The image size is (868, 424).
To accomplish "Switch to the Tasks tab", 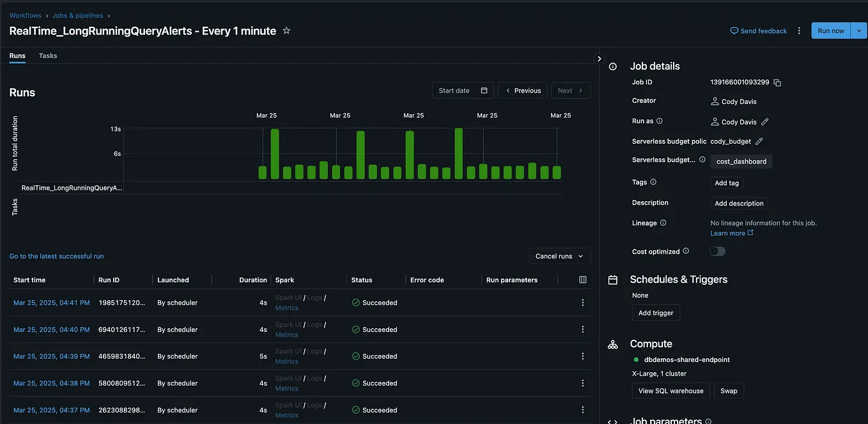I will click(x=47, y=56).
